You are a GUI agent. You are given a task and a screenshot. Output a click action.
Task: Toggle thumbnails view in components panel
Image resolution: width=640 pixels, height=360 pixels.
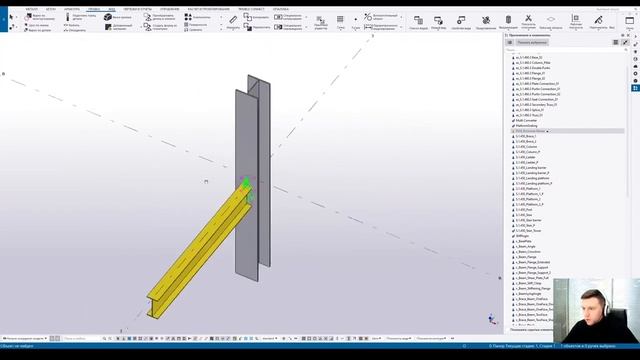pos(616,42)
